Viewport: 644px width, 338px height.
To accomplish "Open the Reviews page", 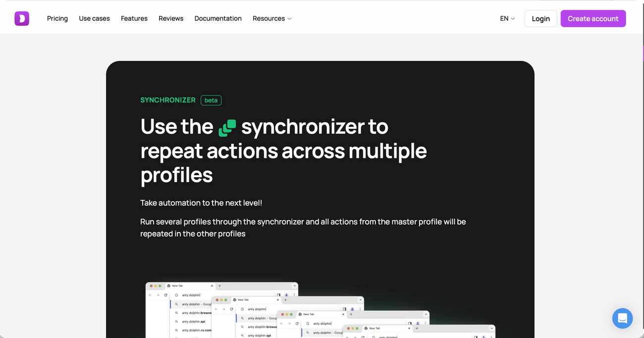I will [x=171, y=18].
